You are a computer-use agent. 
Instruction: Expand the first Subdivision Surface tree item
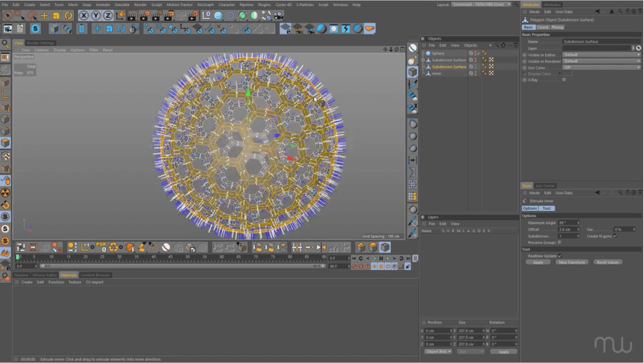pos(423,60)
